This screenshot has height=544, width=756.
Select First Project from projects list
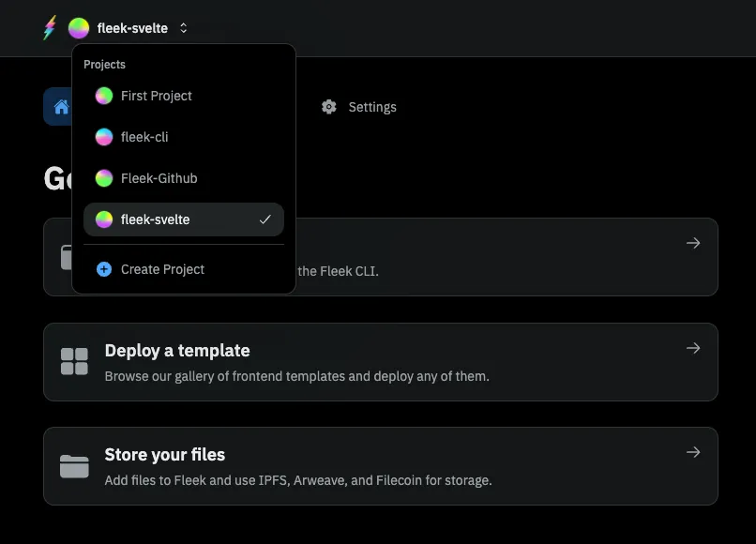(156, 96)
